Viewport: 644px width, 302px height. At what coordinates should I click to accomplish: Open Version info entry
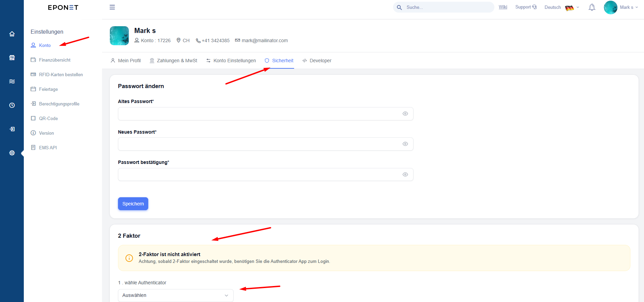click(x=42, y=133)
